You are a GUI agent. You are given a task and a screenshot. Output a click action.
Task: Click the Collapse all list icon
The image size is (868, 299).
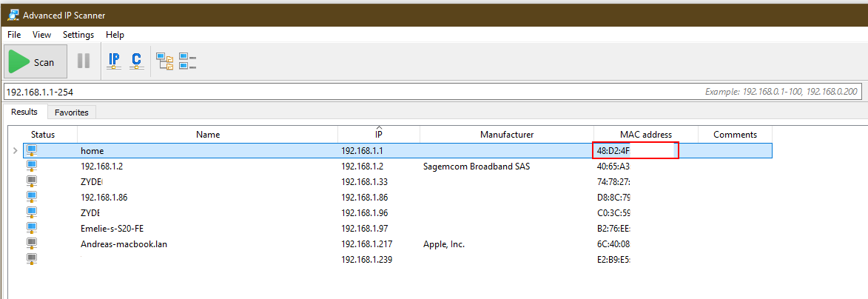coord(187,62)
